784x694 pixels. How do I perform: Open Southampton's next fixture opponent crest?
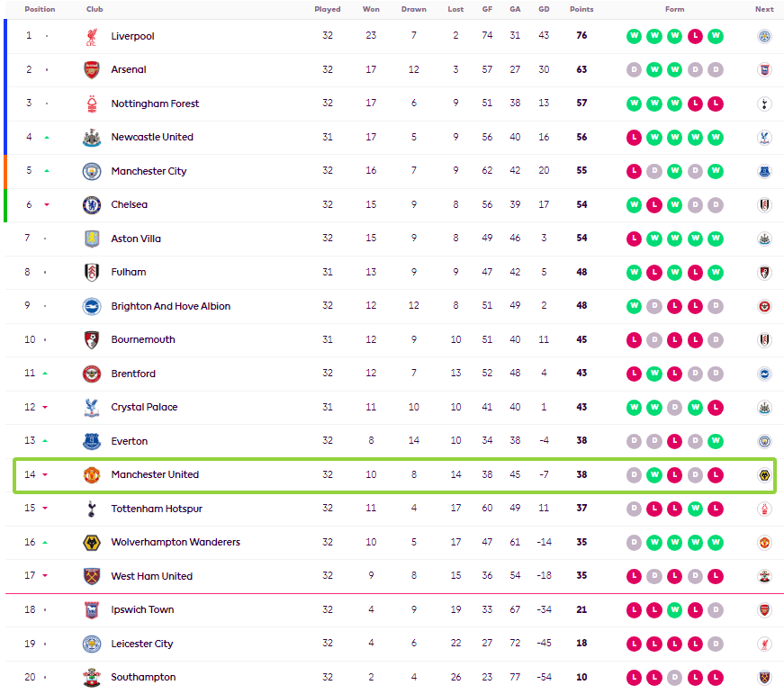pos(764,677)
